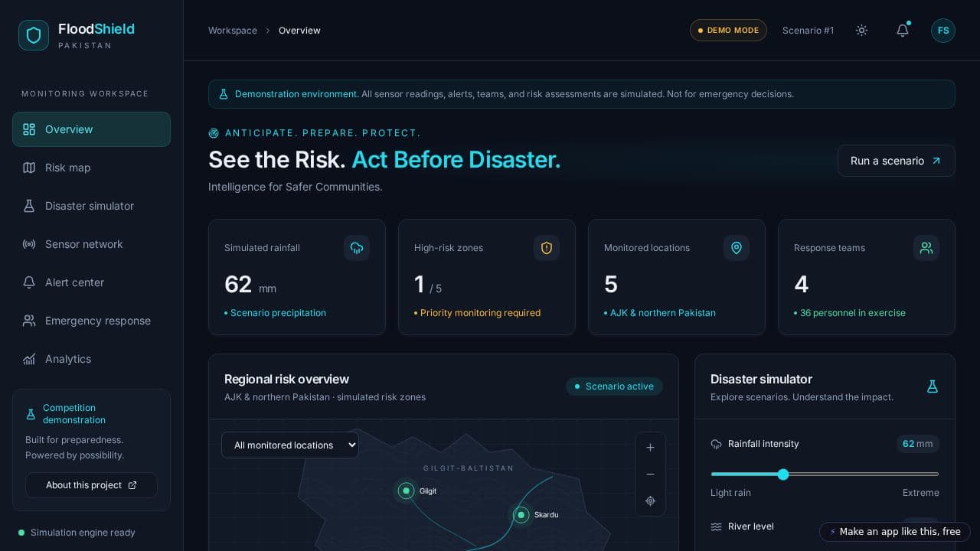The image size is (980, 551).
Task: Click the Workspace breadcrumb link
Action: [233, 31]
